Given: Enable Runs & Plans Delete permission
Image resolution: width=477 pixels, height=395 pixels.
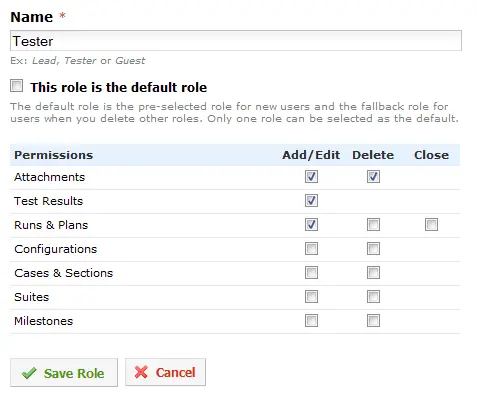Looking at the screenshot, I should (x=373, y=225).
